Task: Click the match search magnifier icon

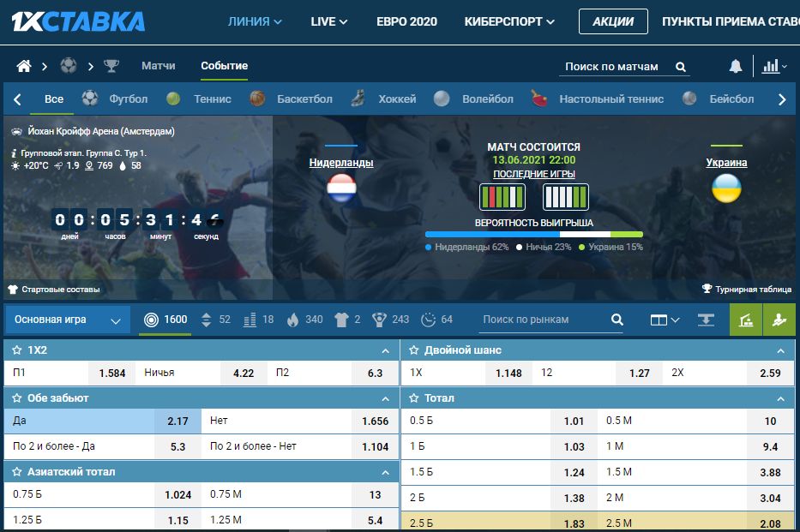Action: coord(681,67)
